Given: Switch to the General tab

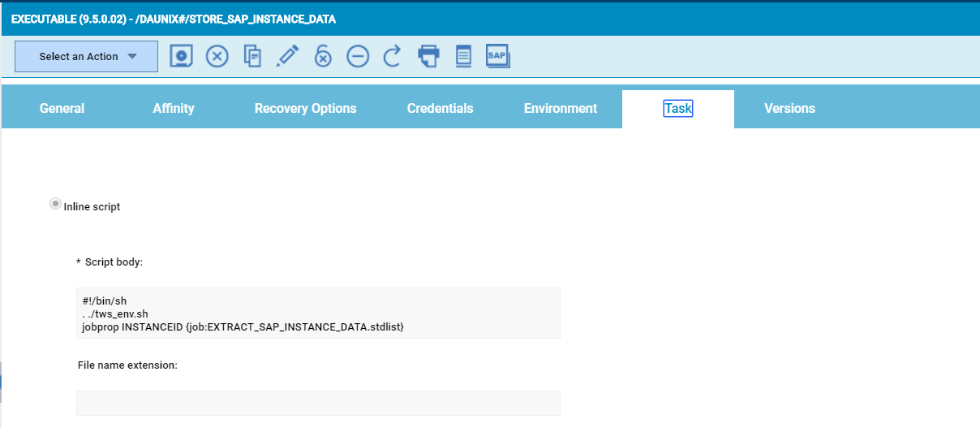Looking at the screenshot, I should [62, 109].
